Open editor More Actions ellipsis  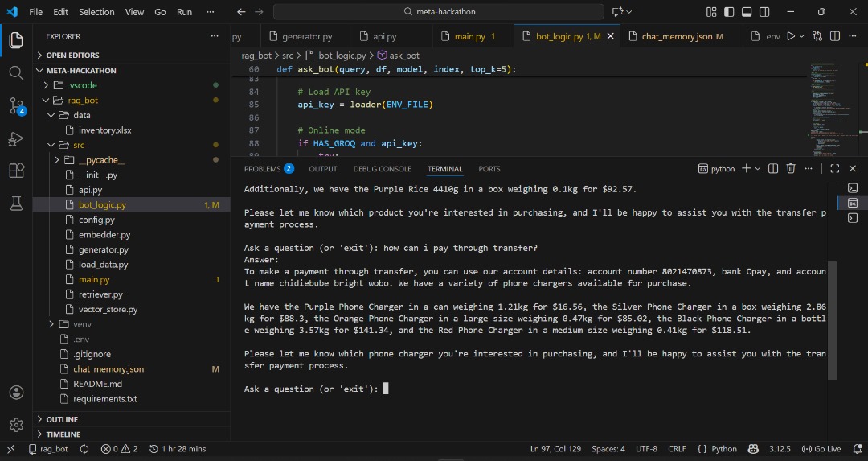(x=853, y=36)
